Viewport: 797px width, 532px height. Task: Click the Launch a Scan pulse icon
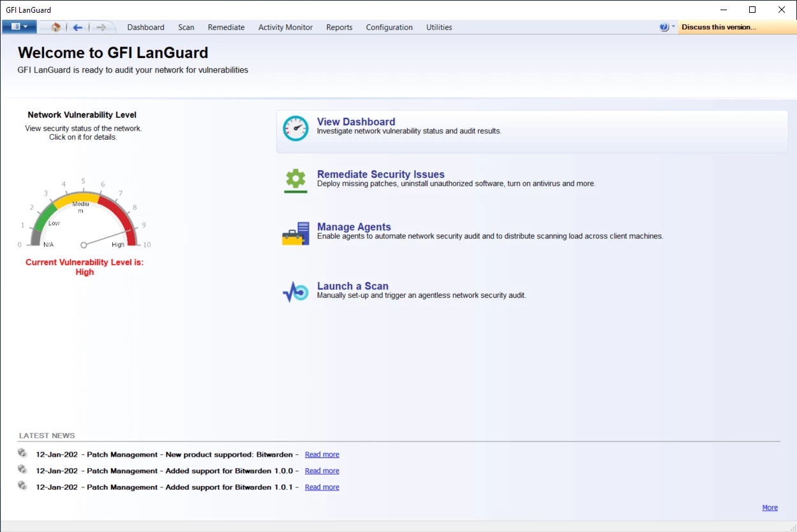point(295,292)
